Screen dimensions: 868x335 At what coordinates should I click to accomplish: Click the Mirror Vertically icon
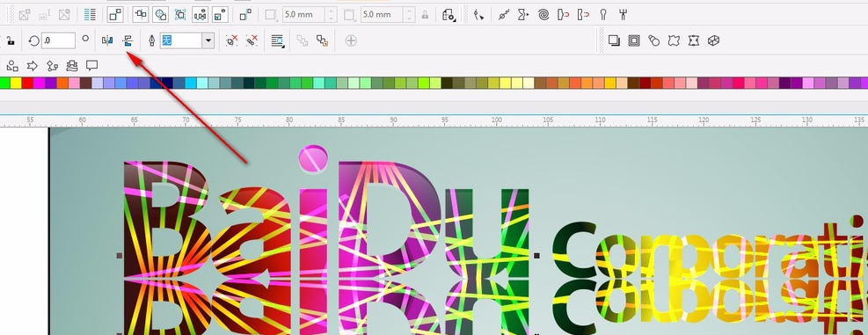[128, 40]
